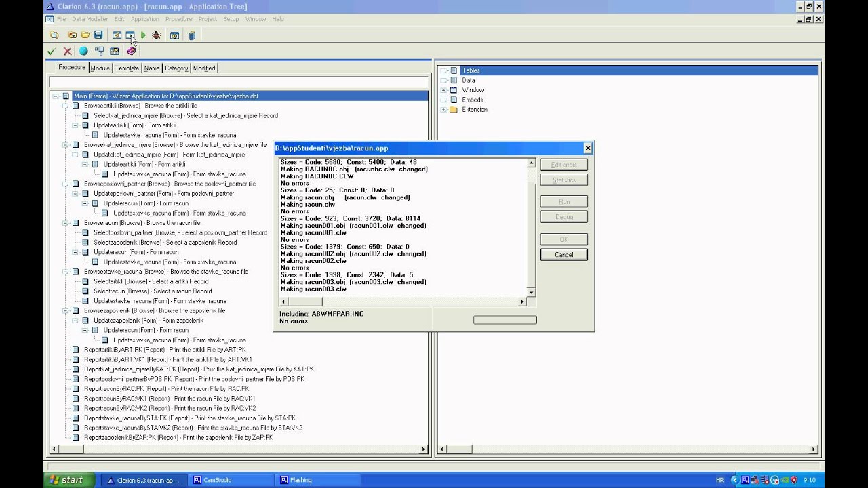Select Selectzaposlenik (Browse) tree row
This screenshot has width=868, height=488.
[165, 243]
